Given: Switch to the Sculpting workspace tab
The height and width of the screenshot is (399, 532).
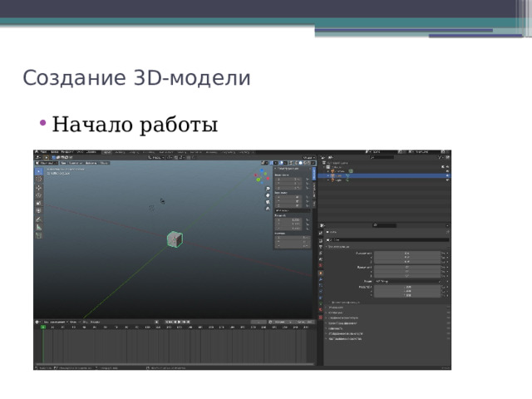Looking at the screenshot, I should pos(134,152).
